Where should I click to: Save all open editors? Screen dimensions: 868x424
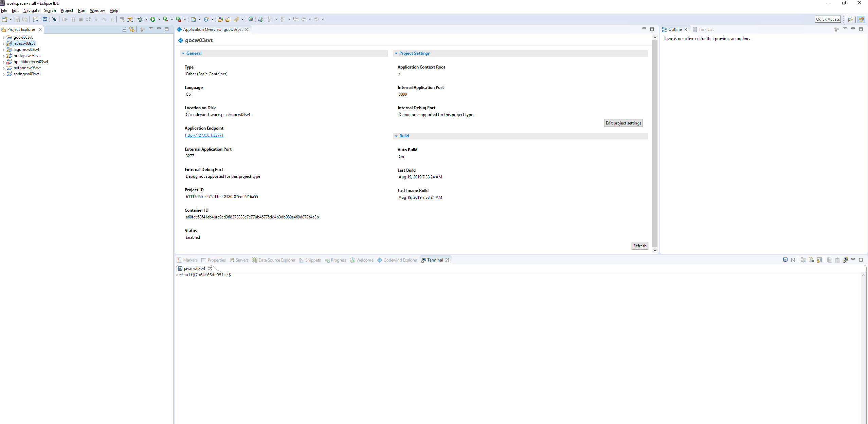[x=25, y=19]
